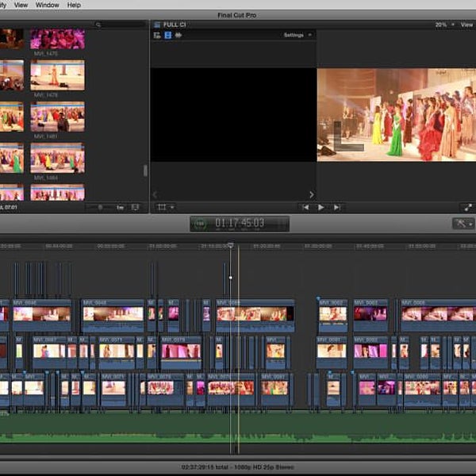
Task: Open the viewer View options menu
Action: [466, 25]
